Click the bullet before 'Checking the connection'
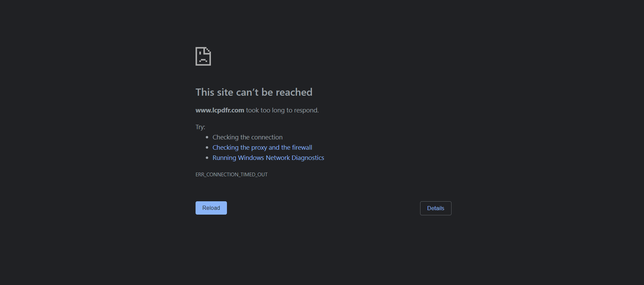Viewport: 644px width, 285px height. tap(207, 137)
